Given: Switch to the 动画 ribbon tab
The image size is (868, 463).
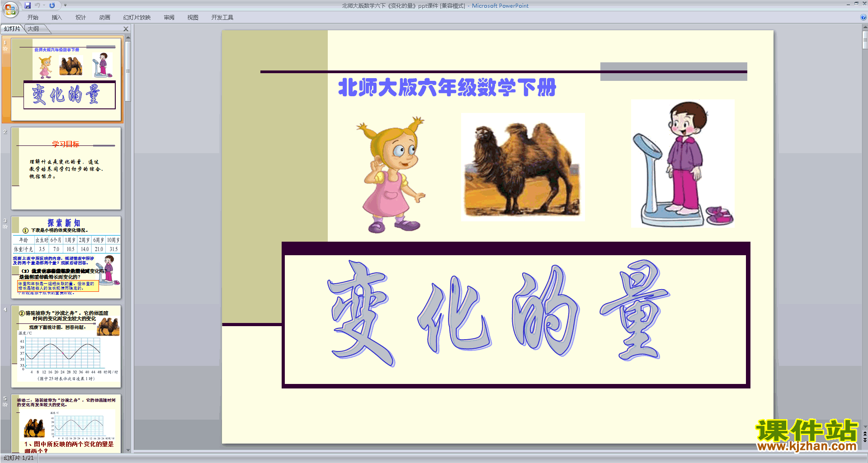Looking at the screenshot, I should tap(104, 18).
